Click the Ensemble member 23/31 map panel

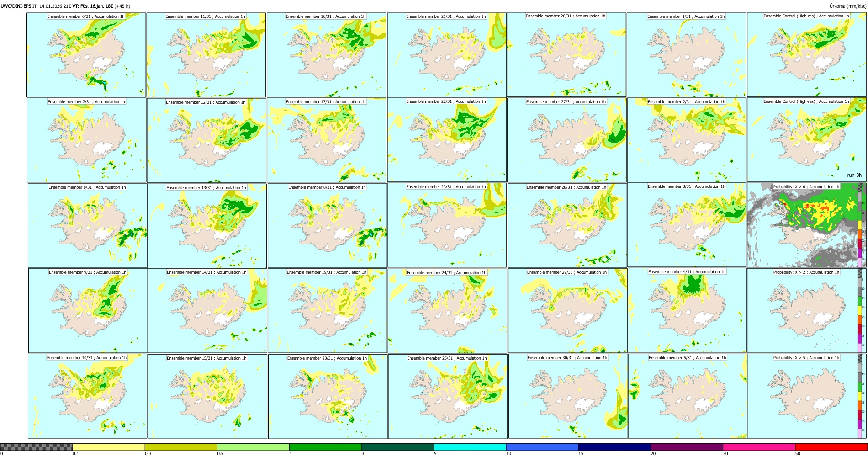[447, 225]
